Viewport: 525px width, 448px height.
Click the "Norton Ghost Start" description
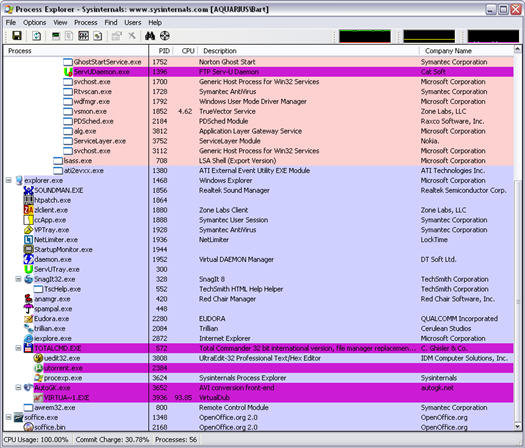tap(227, 62)
